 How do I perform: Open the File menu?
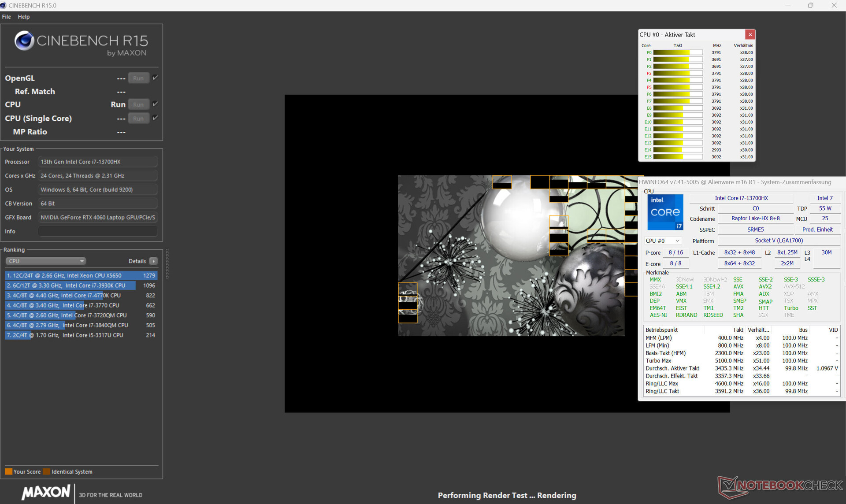(x=7, y=17)
